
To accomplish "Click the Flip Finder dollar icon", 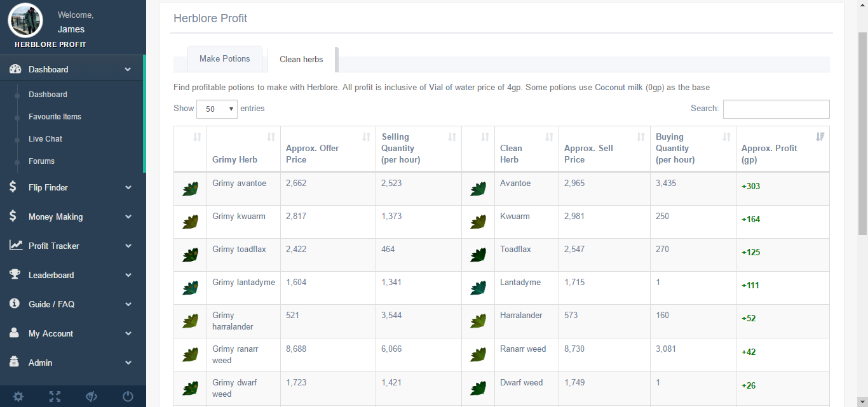I will 13,187.
